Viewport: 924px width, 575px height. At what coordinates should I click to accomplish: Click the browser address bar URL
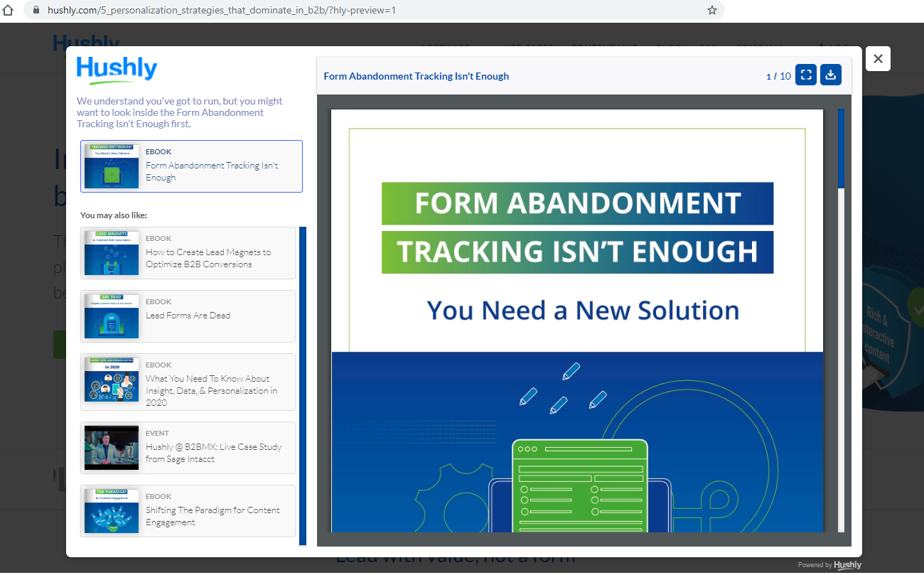coord(222,11)
